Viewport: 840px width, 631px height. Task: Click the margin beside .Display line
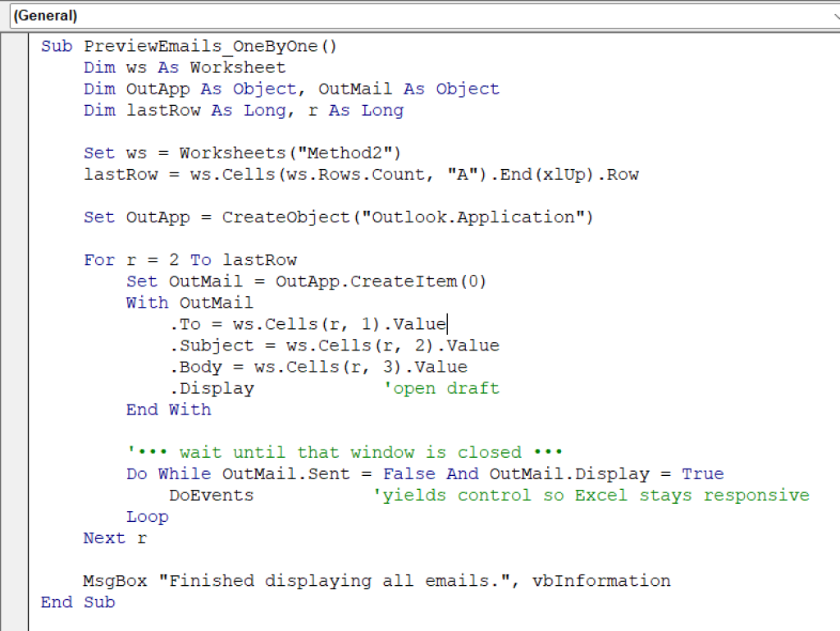[16, 387]
